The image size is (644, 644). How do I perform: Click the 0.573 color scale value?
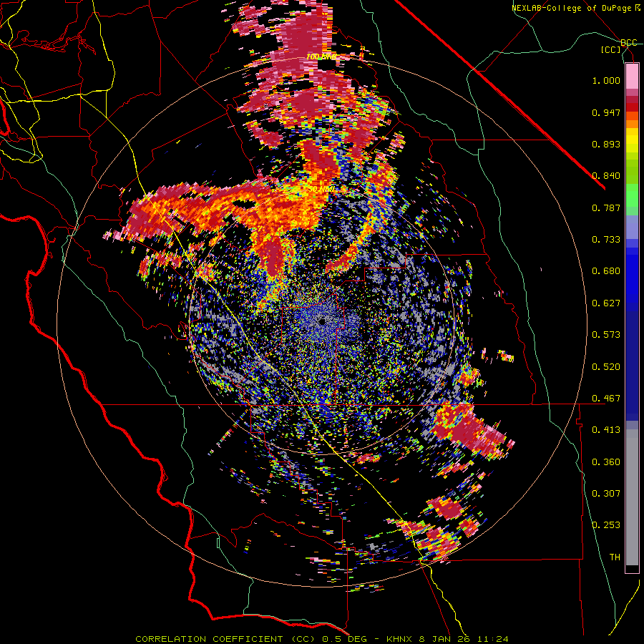pos(606,335)
